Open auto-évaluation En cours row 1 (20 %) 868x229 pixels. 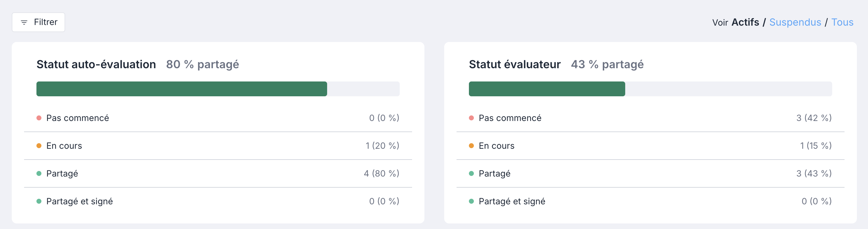218,146
